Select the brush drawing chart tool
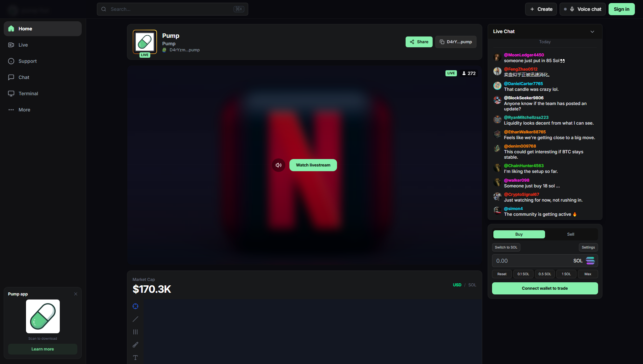Viewport: 643px width, 364px height. [x=135, y=345]
